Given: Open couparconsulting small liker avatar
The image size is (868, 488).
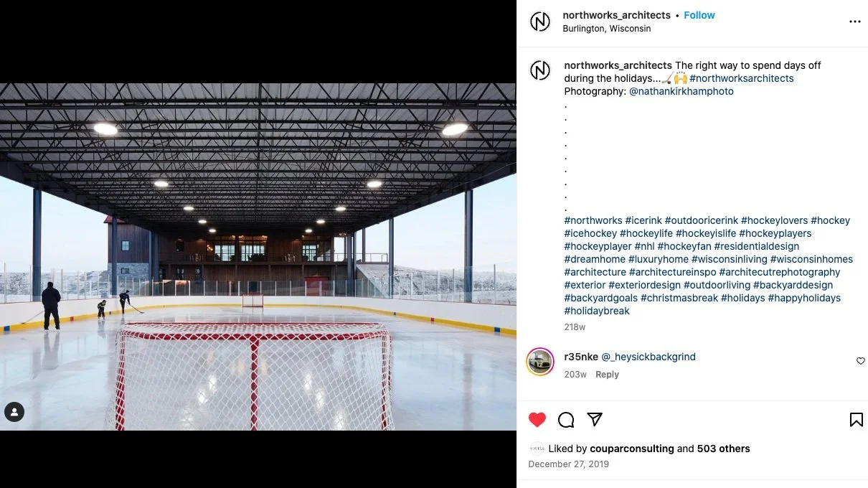Looking at the screenshot, I should click(537, 449).
